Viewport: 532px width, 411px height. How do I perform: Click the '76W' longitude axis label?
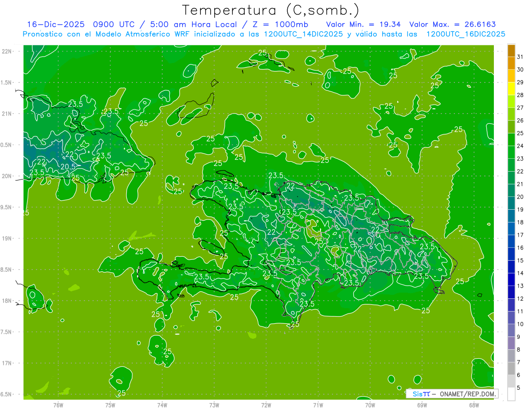click(58, 405)
